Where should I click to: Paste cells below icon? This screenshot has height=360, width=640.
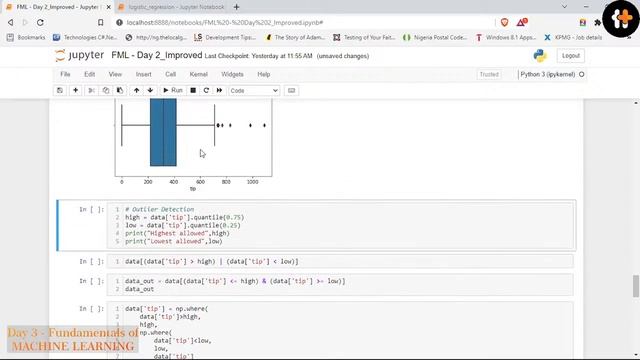point(120,90)
